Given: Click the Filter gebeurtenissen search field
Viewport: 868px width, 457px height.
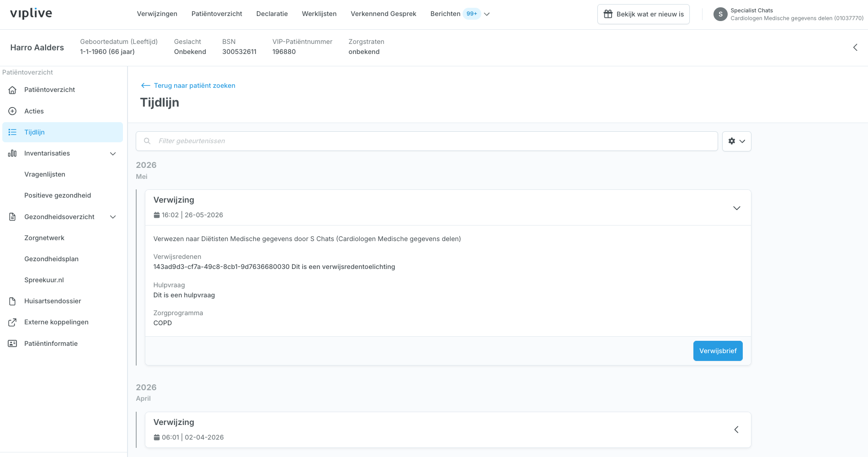Looking at the screenshot, I should click(426, 141).
